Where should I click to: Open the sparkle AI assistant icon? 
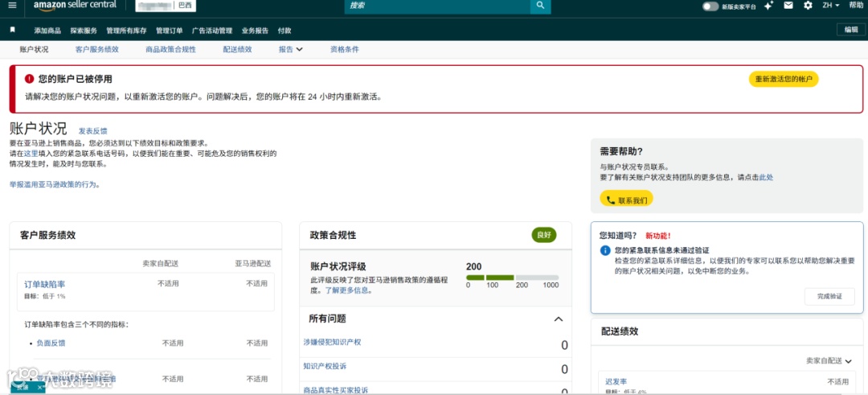(x=768, y=6)
